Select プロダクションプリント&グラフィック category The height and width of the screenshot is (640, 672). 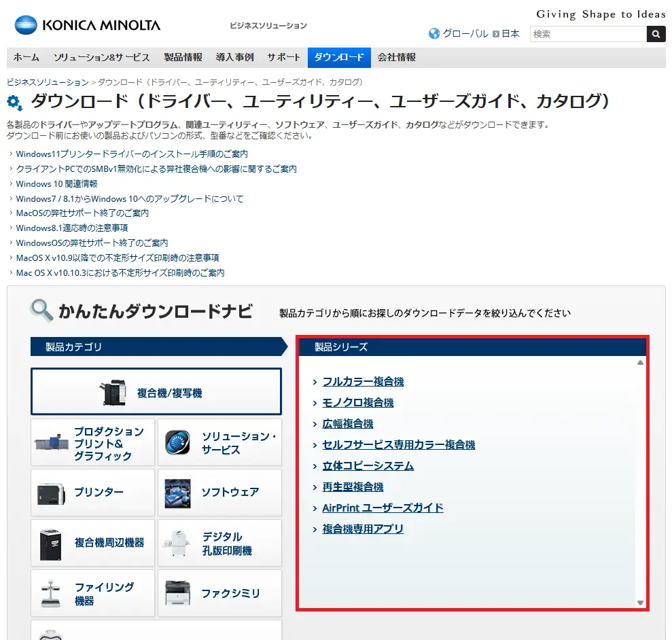[93, 443]
